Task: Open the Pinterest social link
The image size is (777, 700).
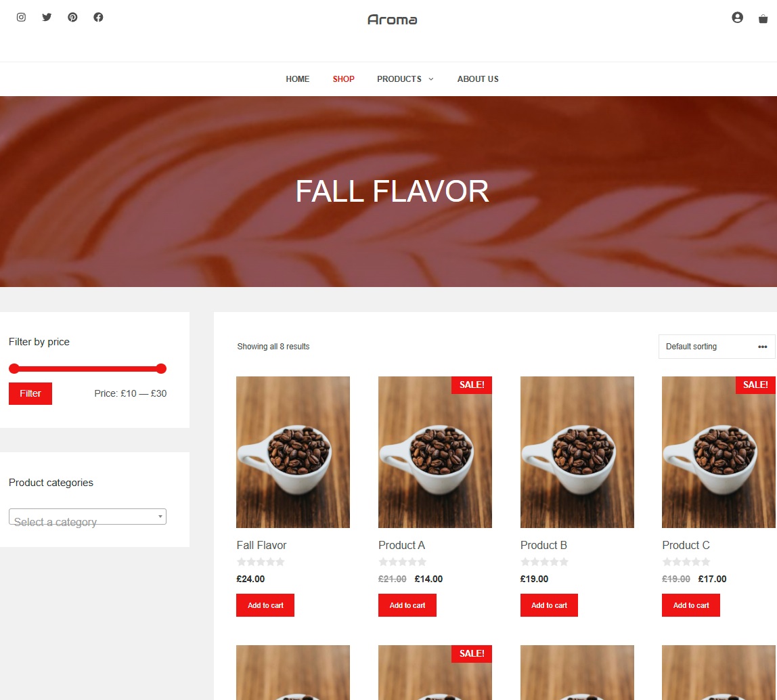Action: 73,18
